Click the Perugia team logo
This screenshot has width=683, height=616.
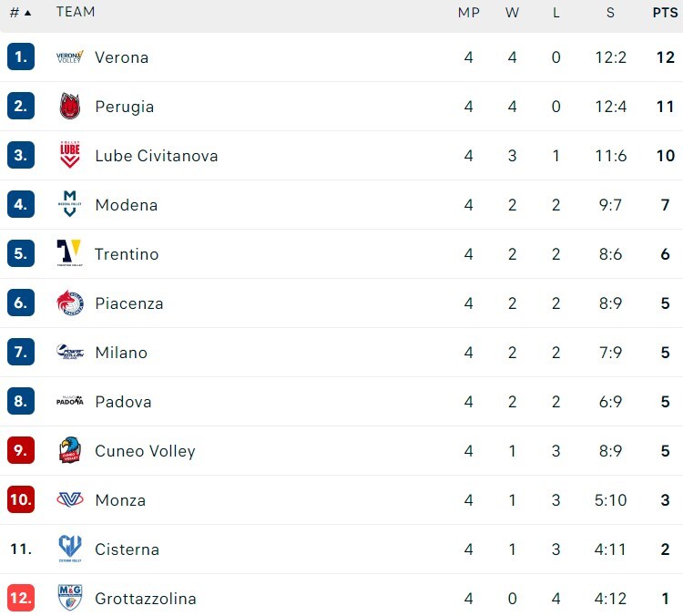tap(70, 107)
